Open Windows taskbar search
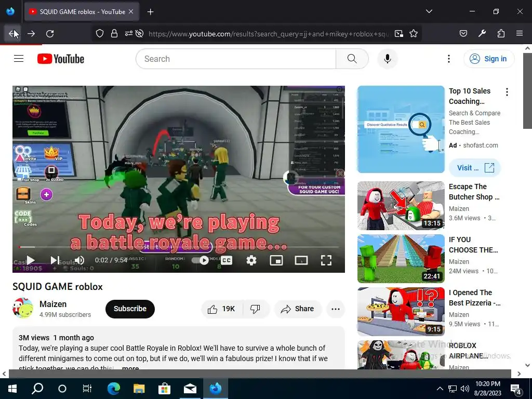Screen dimensions: 532x399 37,389
